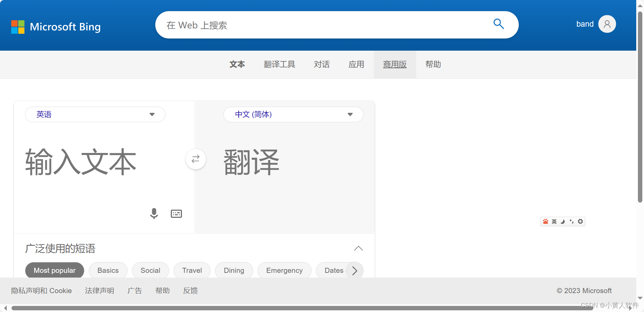The image size is (644, 312).
Task: Select the Social phrase category
Action: tap(151, 270)
